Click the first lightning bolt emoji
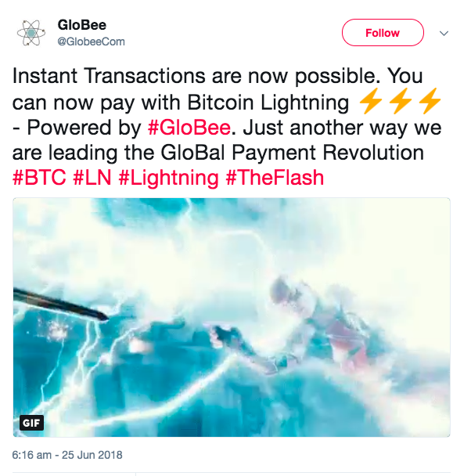 coord(370,102)
